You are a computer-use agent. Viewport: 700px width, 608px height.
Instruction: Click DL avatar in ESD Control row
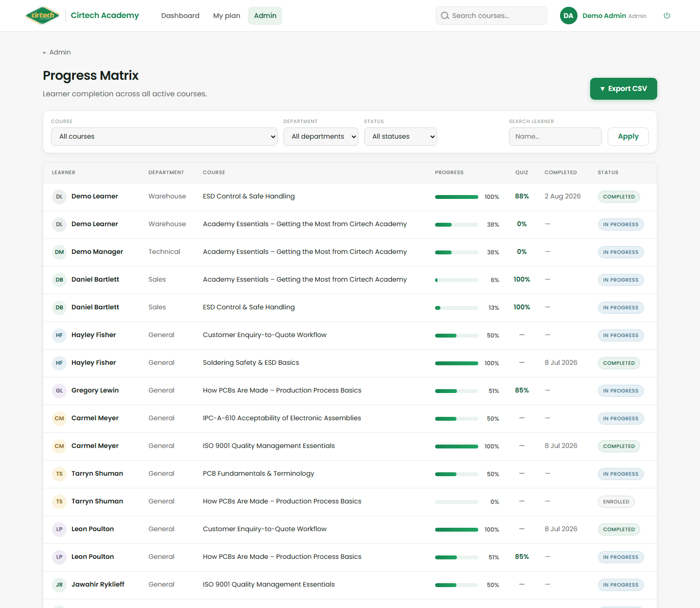59,197
